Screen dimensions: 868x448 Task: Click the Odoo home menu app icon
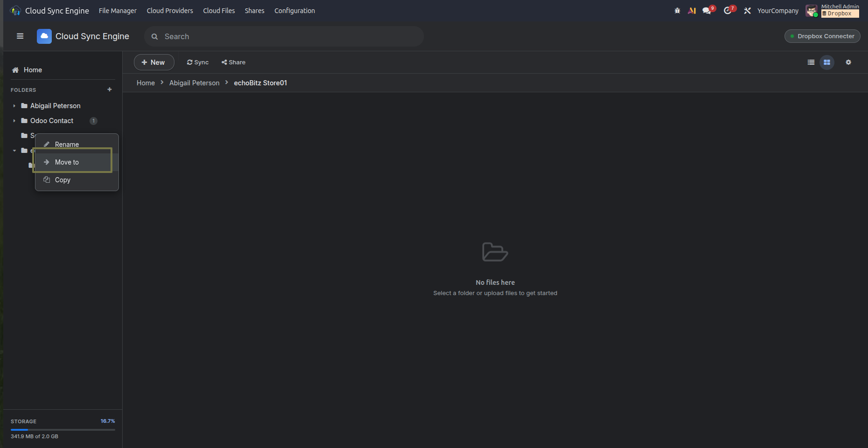15,11
